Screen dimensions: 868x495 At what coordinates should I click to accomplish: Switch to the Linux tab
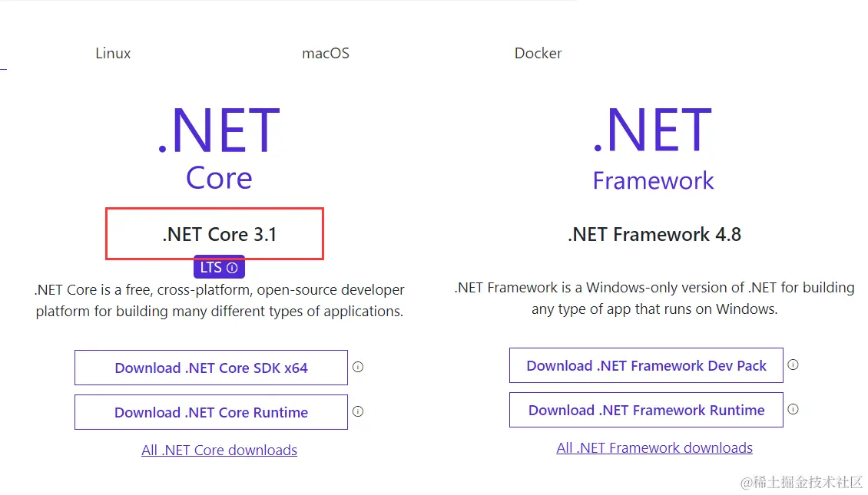pos(113,53)
